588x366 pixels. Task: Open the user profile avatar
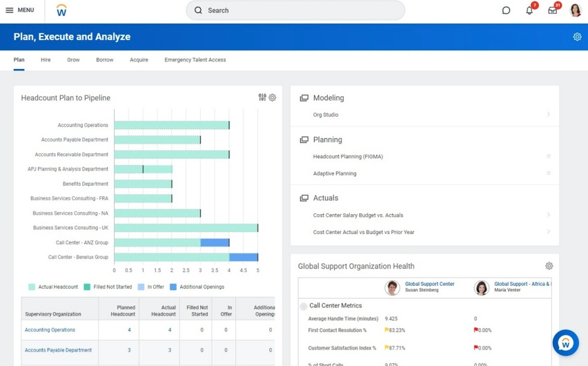(x=576, y=10)
